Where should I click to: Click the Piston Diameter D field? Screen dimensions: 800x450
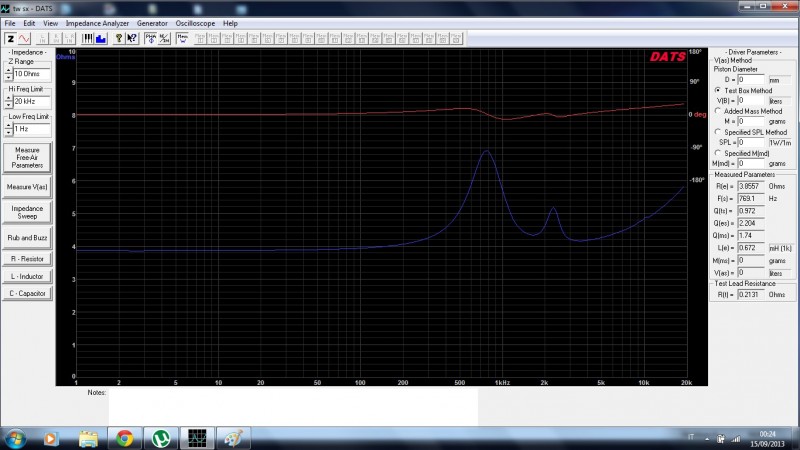[751, 80]
